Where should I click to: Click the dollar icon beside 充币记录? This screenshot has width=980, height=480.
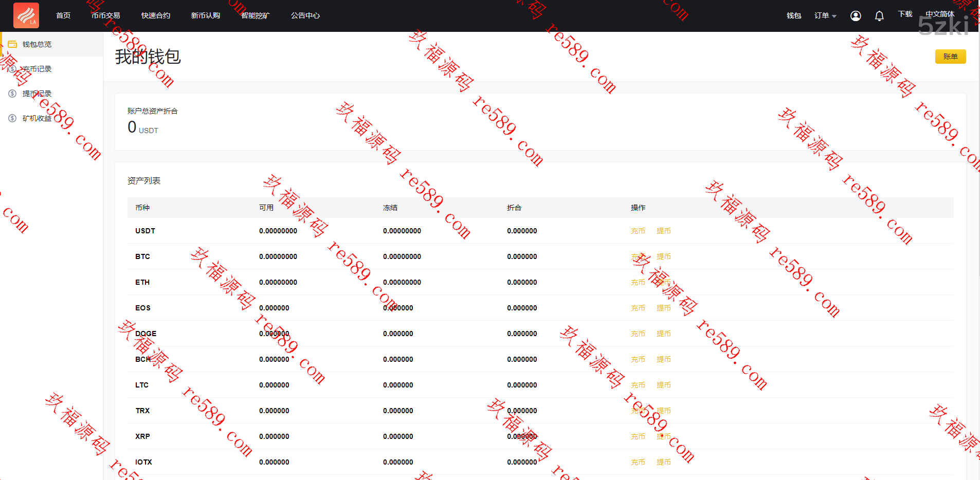click(12, 69)
